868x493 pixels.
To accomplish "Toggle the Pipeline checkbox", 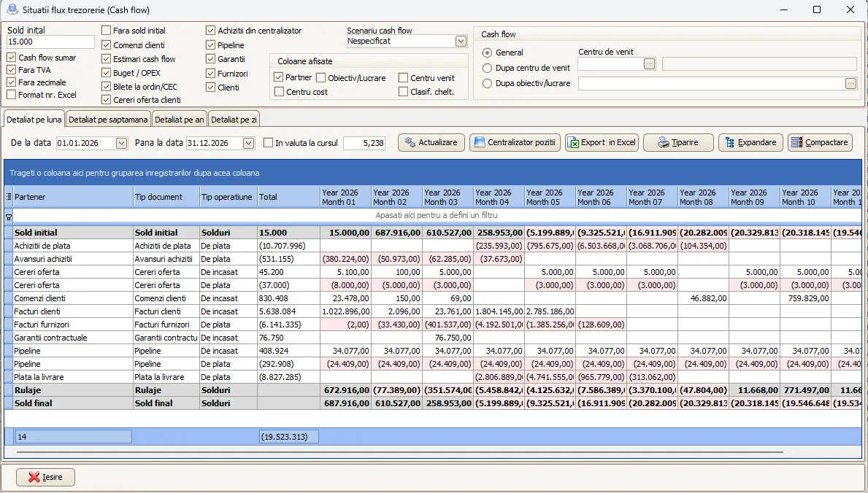I will [x=210, y=44].
